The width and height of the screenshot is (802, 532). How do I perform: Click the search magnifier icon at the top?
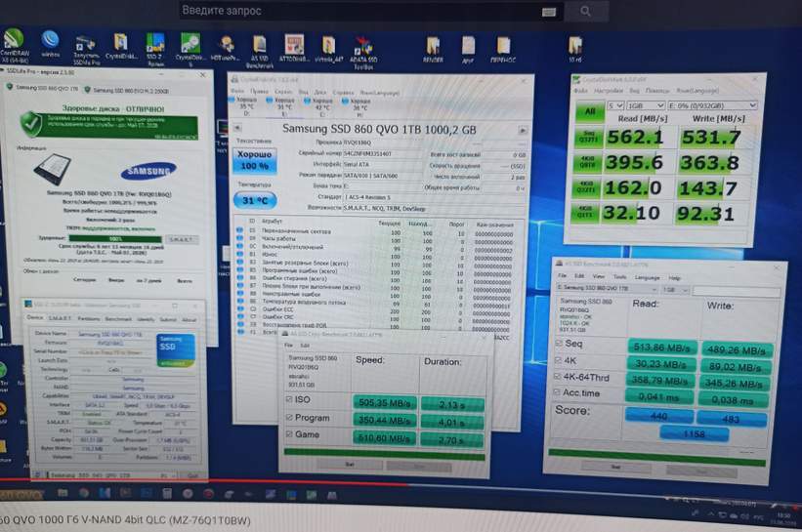click(585, 11)
